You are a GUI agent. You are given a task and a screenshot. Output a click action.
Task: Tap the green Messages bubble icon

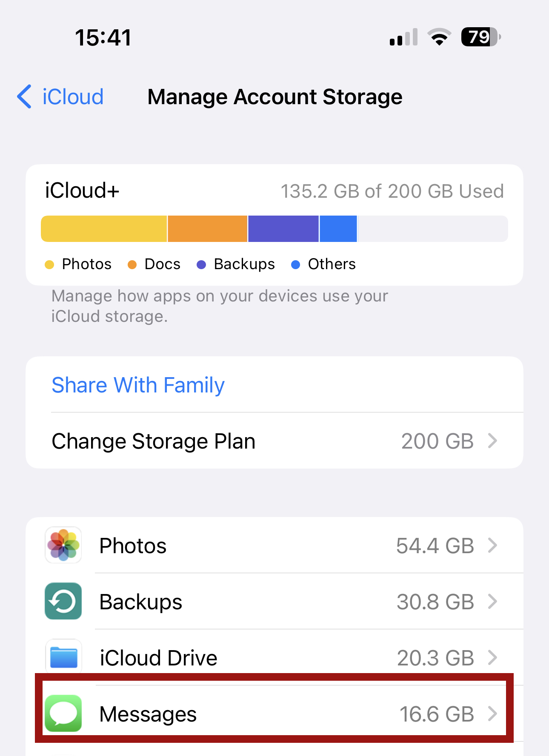tap(63, 713)
